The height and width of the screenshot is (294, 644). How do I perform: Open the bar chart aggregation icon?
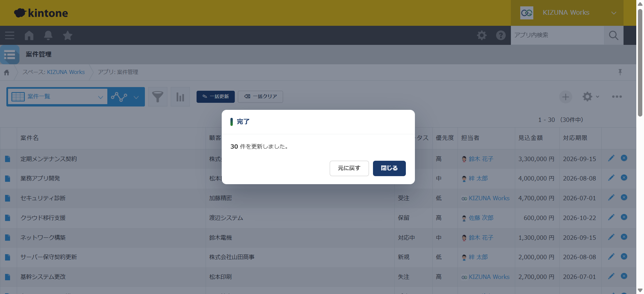click(x=180, y=97)
